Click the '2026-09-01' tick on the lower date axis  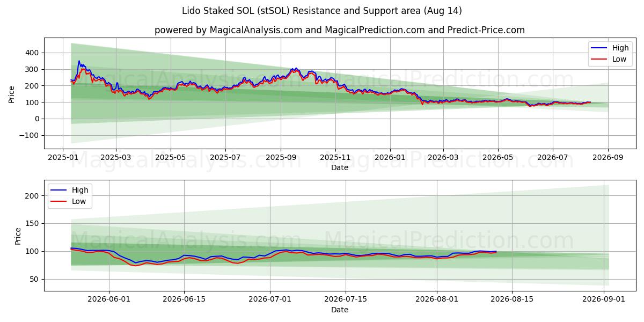pos(604,299)
